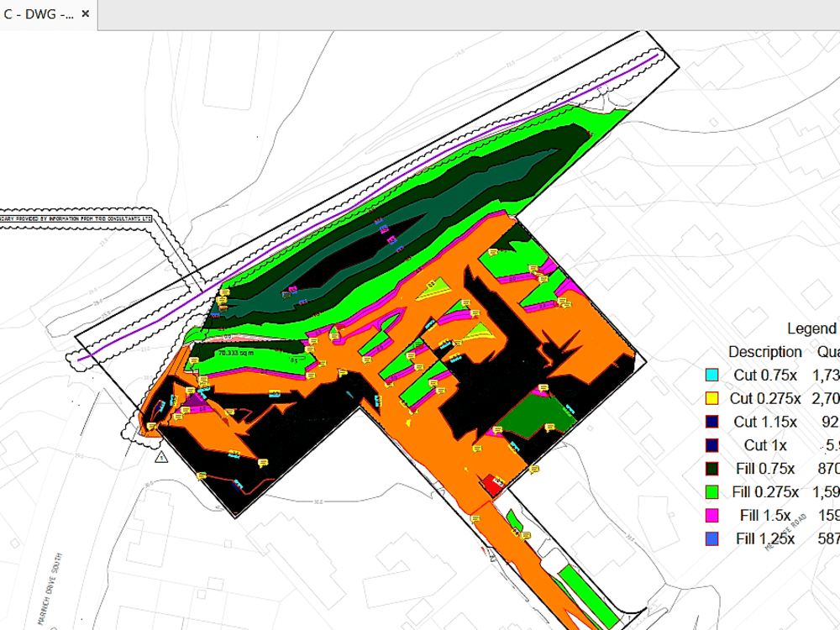Select the 'Fill 0.275x' legend description
Viewport: 840px width, 630px height.
pyautogui.click(x=765, y=491)
